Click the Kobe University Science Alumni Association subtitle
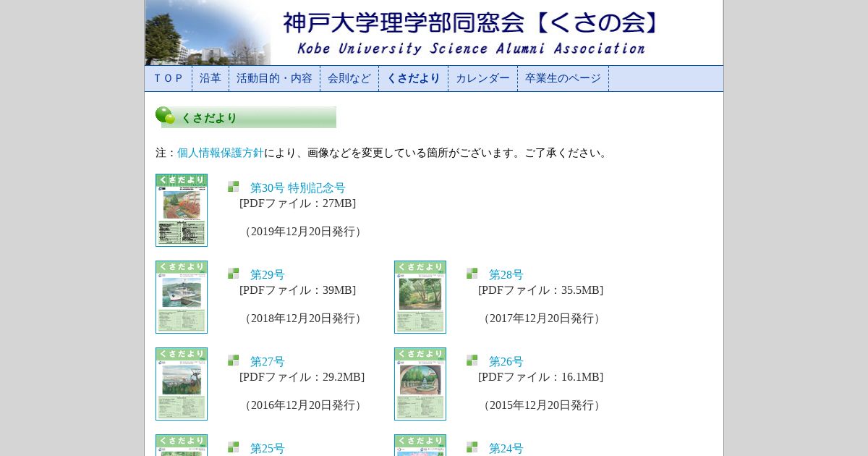 tap(471, 48)
